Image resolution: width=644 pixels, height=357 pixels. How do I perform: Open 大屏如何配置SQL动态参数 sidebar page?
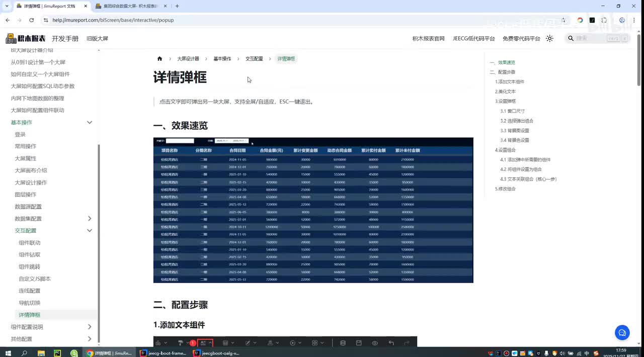tap(43, 86)
